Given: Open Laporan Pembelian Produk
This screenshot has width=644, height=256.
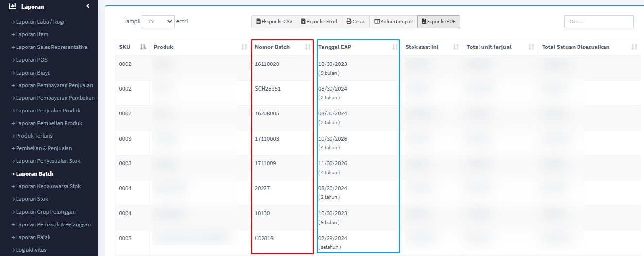Looking at the screenshot, I should (47, 123).
